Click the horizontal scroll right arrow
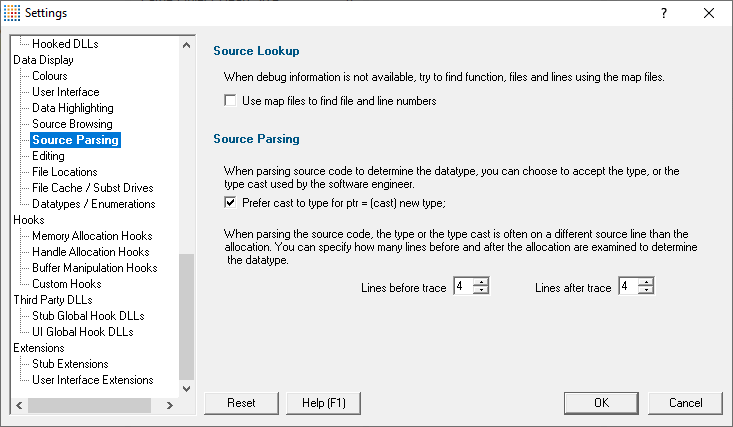The image size is (733, 427). tap(170, 405)
